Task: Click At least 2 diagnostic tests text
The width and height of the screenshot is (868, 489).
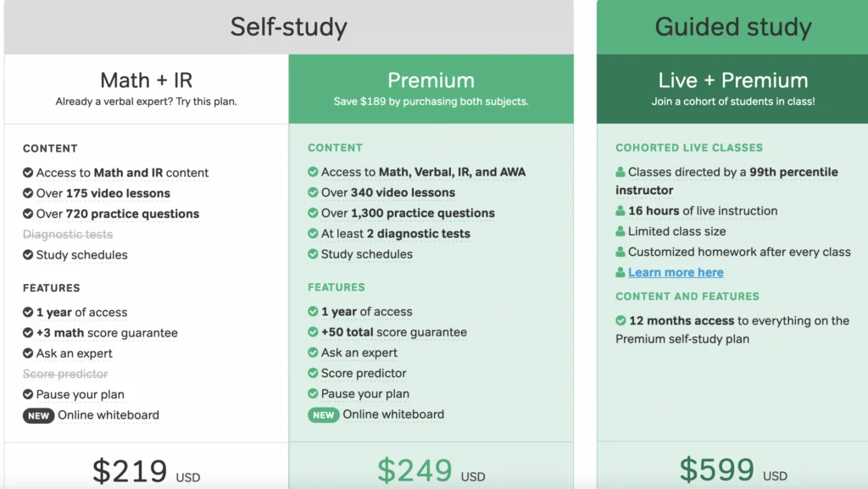Action: 395,233
